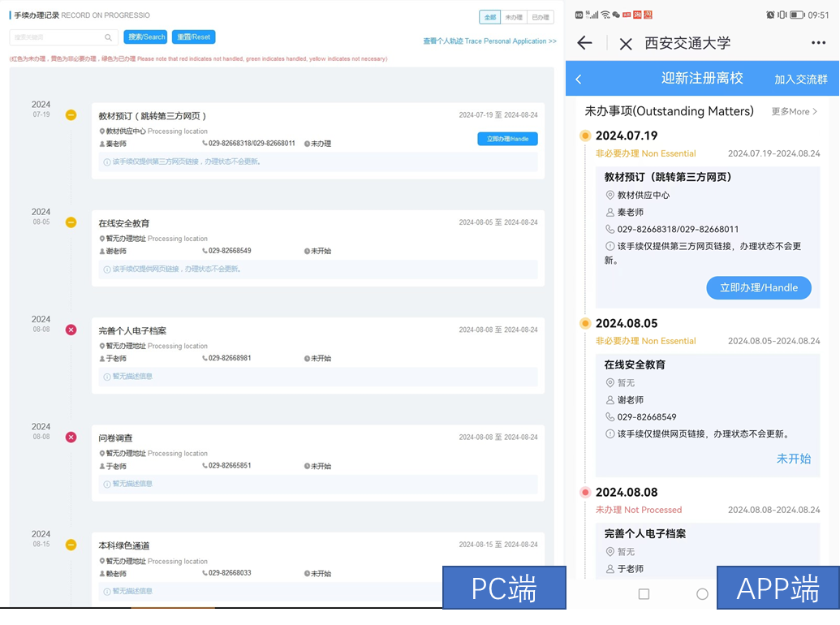Viewport: 840px width, 625px height.
Task: Click phone number 029-82668549 on PC
Action: 230,251
